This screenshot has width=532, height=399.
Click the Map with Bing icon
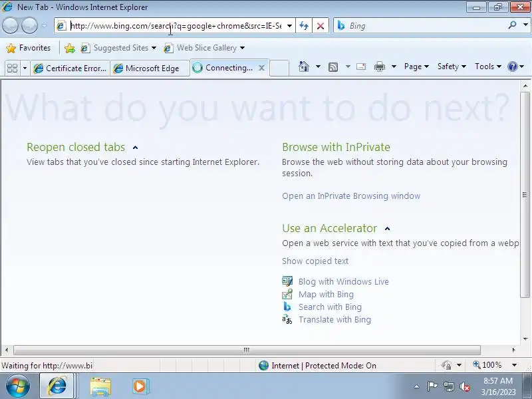click(x=287, y=294)
